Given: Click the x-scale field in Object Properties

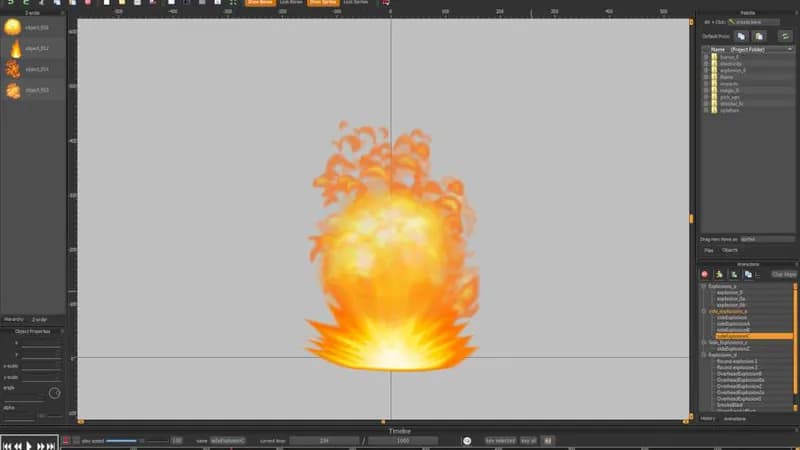Looking at the screenshot, I should click(x=41, y=366).
